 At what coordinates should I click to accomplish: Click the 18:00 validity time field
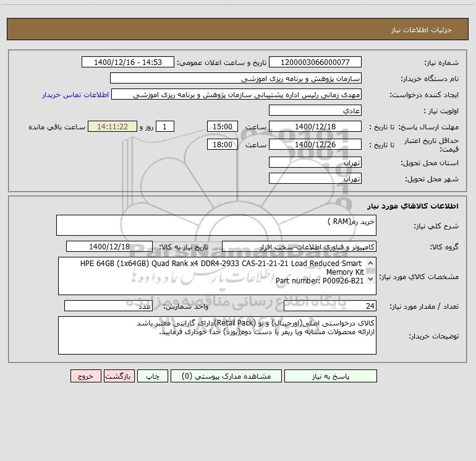[222, 144]
